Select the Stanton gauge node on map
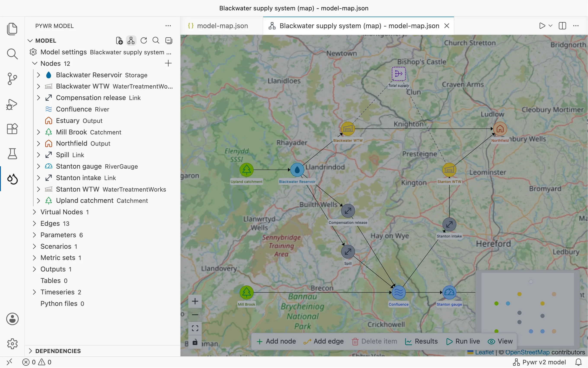The width and height of the screenshot is (588, 368). click(x=449, y=292)
